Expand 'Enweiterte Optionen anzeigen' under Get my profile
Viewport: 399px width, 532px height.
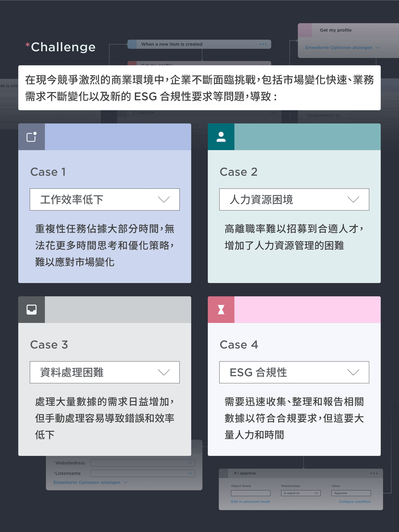tap(342, 48)
